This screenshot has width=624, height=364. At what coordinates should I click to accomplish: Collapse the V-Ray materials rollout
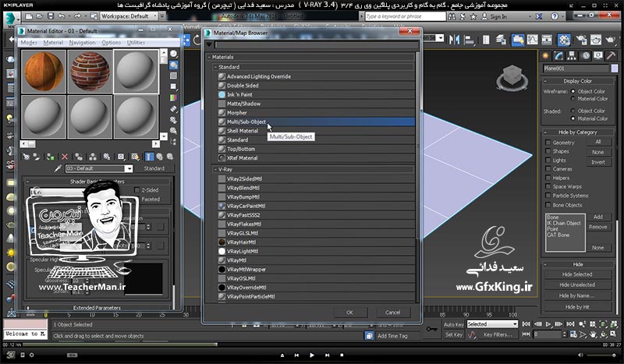[215, 169]
